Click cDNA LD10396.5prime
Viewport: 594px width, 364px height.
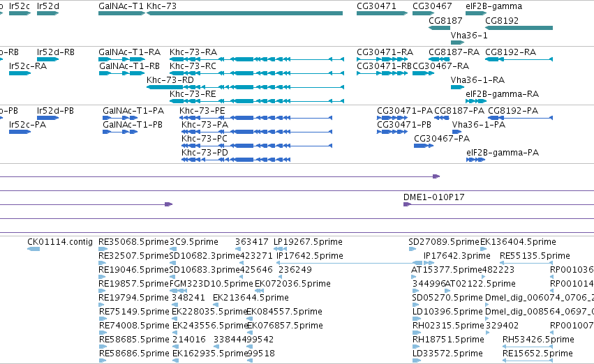tap(416, 319)
